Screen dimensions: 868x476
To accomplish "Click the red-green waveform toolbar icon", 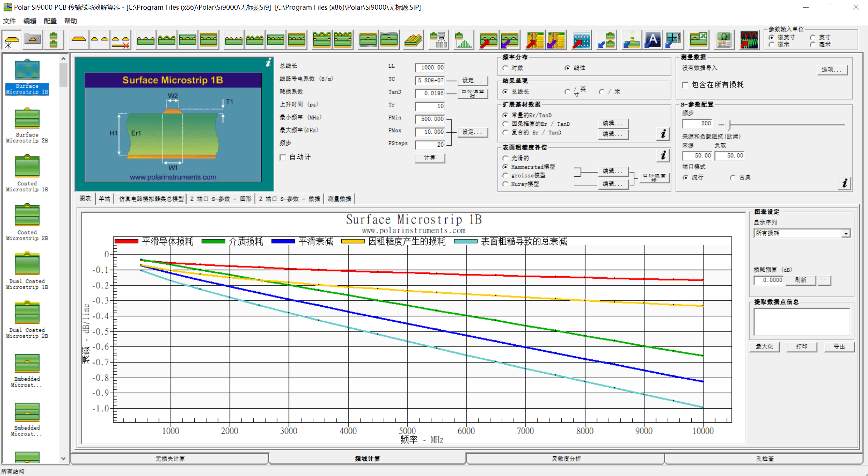I will 749,40.
